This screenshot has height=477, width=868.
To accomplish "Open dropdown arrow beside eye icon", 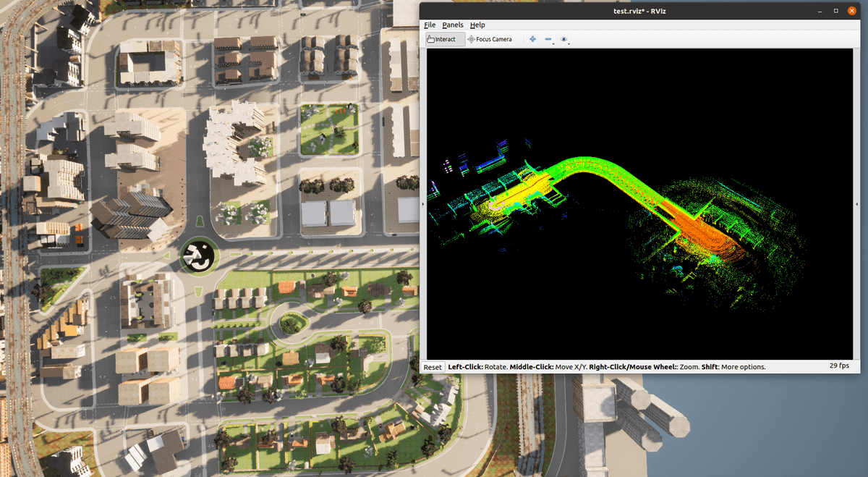I will (569, 43).
